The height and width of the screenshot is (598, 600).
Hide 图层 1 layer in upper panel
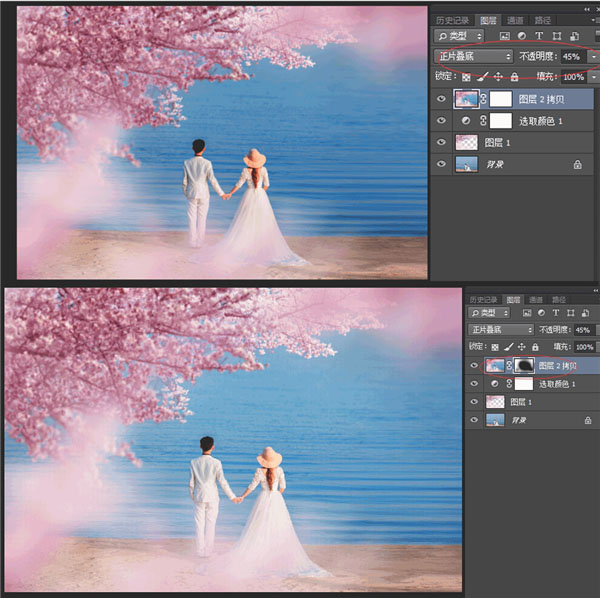[441, 142]
